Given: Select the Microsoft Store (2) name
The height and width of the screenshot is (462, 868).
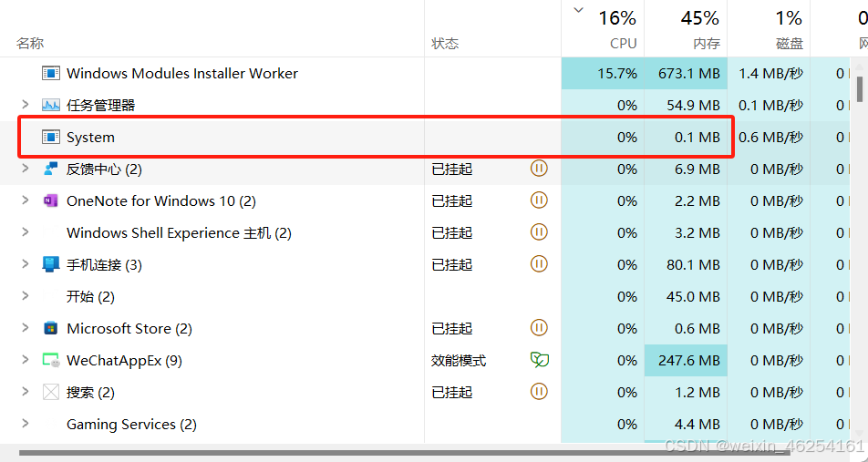Looking at the screenshot, I should coord(129,329).
